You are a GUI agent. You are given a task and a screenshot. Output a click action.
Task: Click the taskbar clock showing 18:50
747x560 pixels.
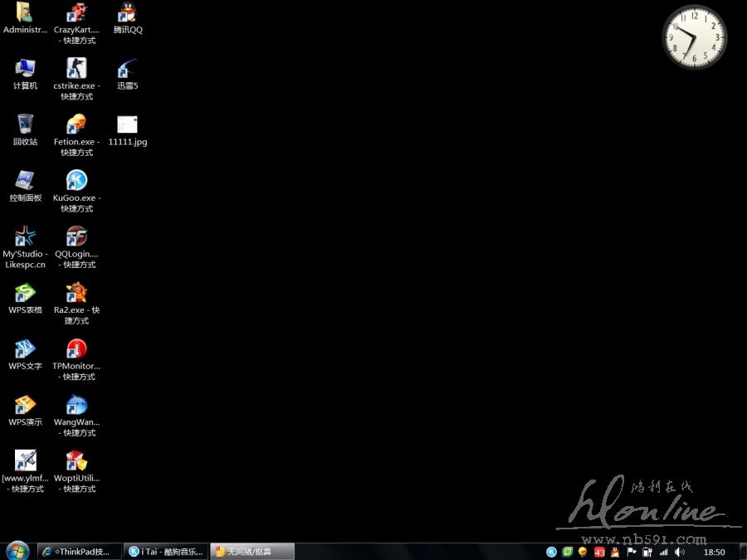[x=714, y=552]
